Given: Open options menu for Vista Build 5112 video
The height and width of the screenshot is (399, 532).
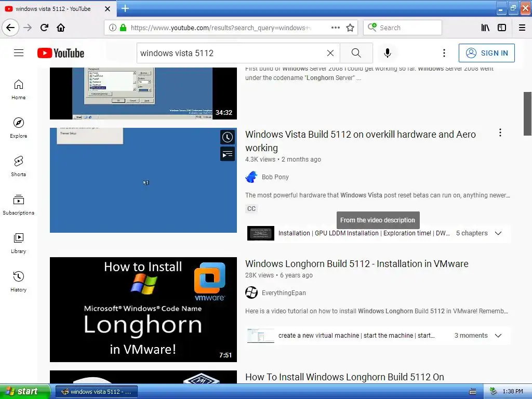Looking at the screenshot, I should pos(500,132).
